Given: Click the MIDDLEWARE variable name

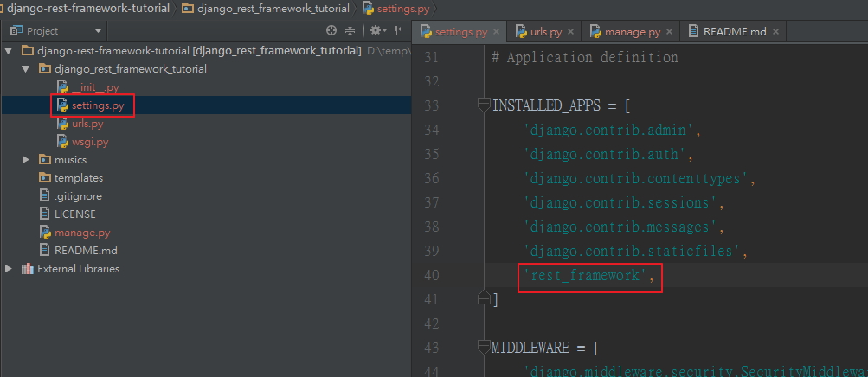Looking at the screenshot, I should point(530,348).
